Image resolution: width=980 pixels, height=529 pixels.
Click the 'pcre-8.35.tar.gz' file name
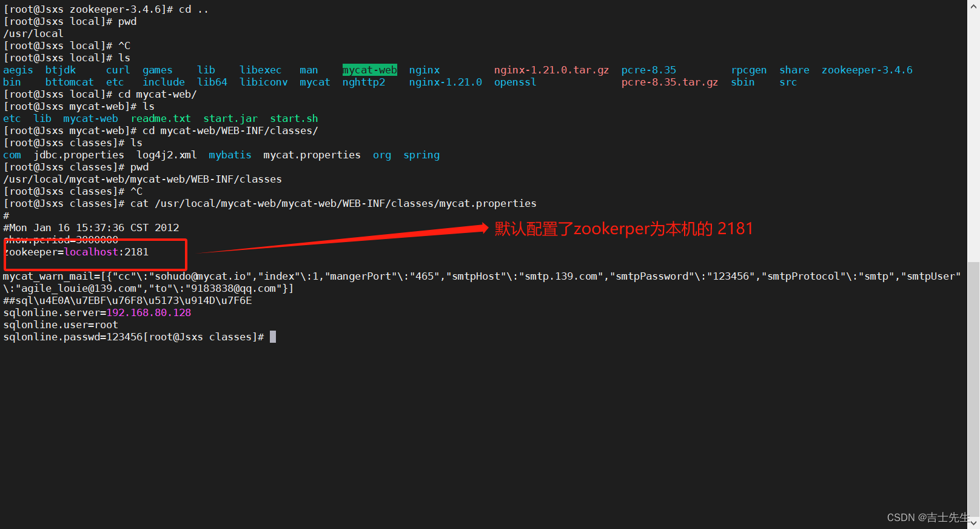[670, 83]
